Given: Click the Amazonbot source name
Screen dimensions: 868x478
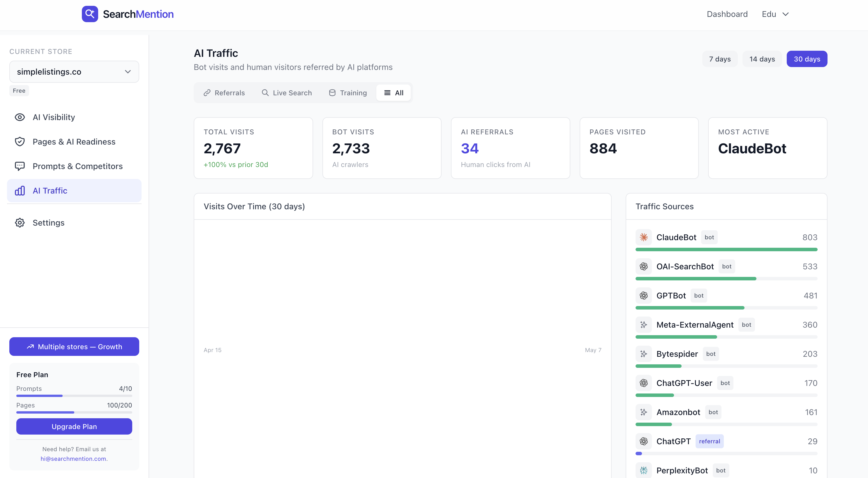Looking at the screenshot, I should click(678, 412).
